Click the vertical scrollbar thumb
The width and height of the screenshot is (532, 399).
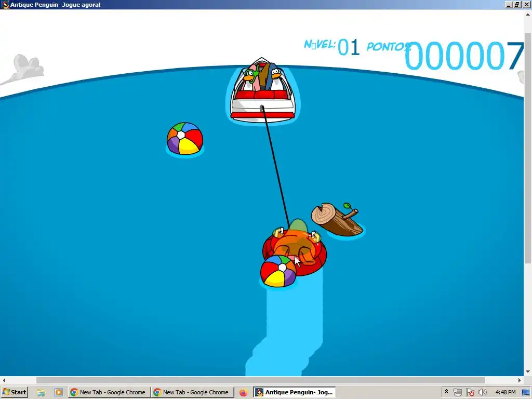point(528,148)
